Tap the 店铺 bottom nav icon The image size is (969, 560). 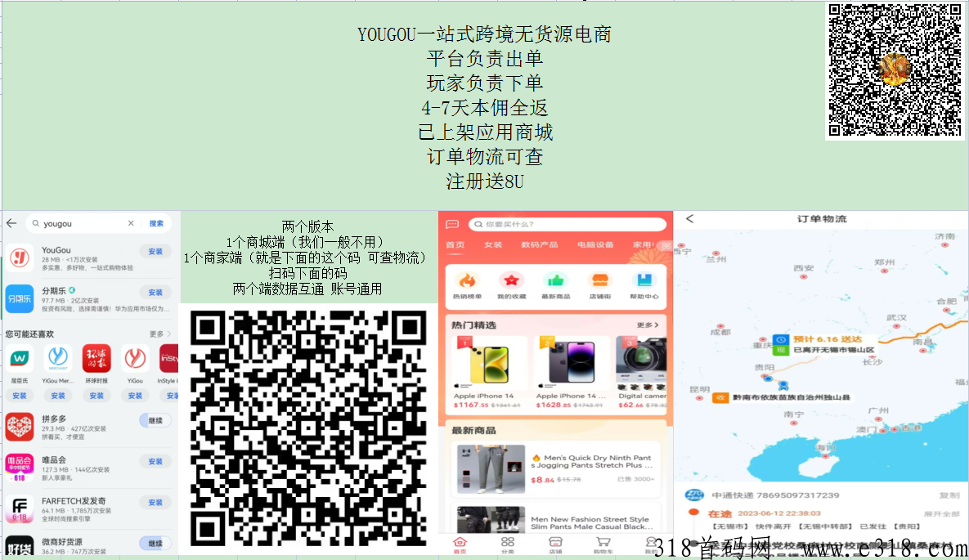[555, 544]
